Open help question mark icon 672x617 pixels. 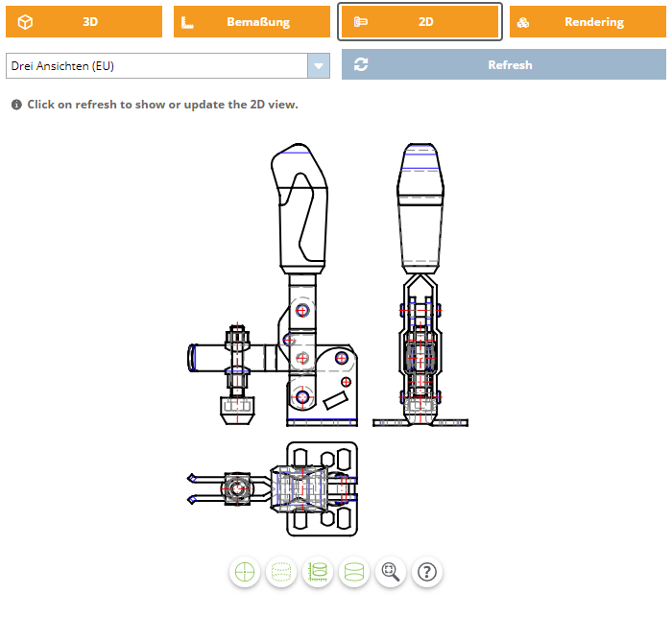click(427, 572)
